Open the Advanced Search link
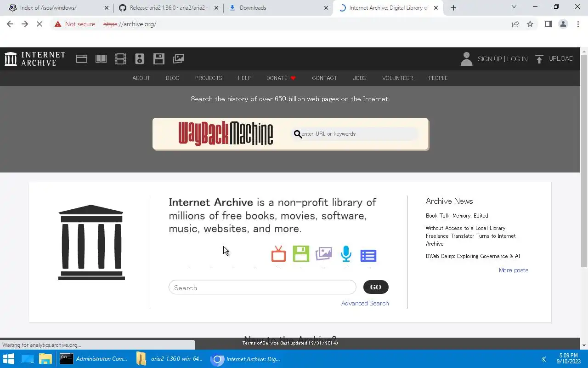588x368 pixels. (x=365, y=303)
